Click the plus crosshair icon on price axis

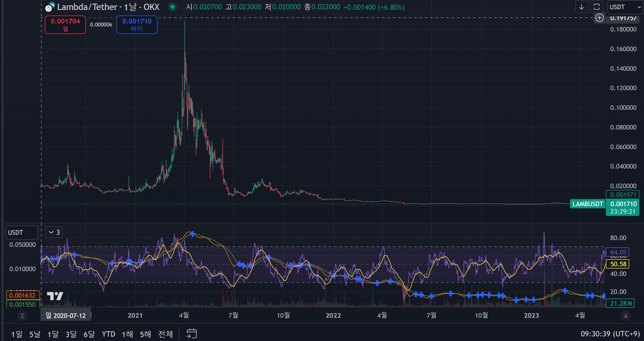600,18
